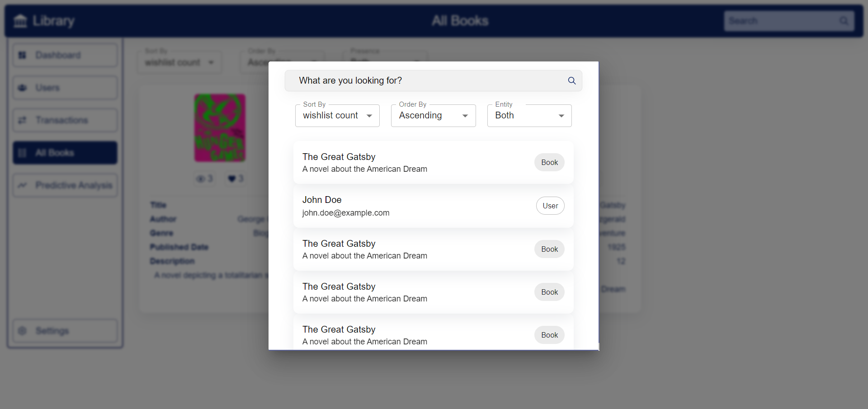Viewport: 868px width, 409px height.
Task: Open the Entity Both dropdown
Action: (x=529, y=116)
